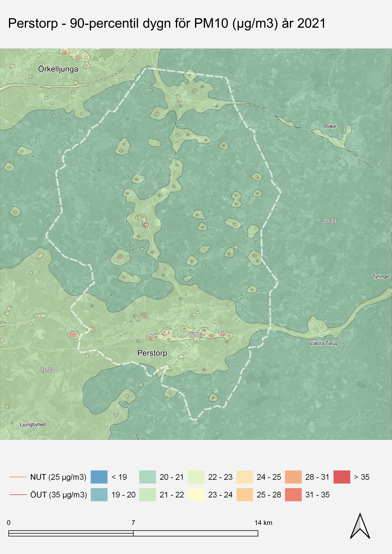Click the Ljungbyhed label
The width and height of the screenshot is (392, 554).
33,425
